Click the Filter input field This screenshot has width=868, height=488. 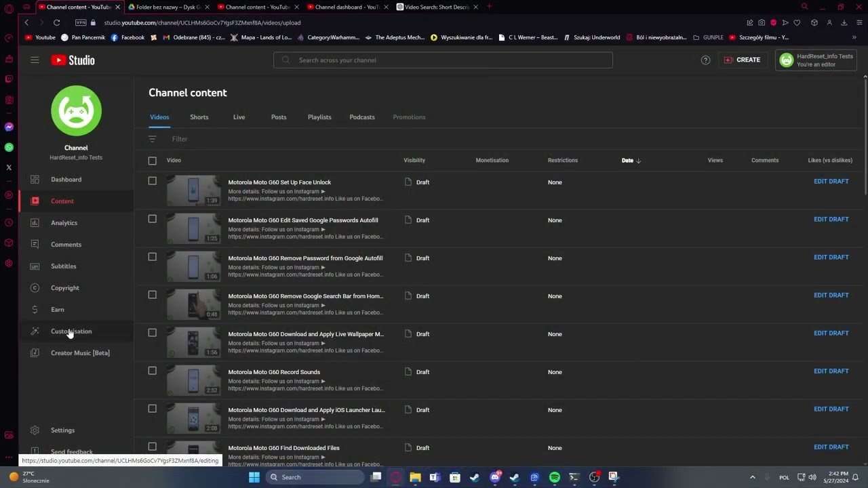179,139
